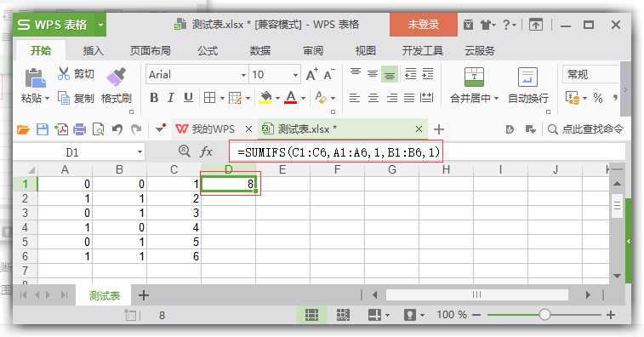Open the number format 常规 dropdown
Viewport: 644px width, 337px height.
pyautogui.click(x=590, y=75)
